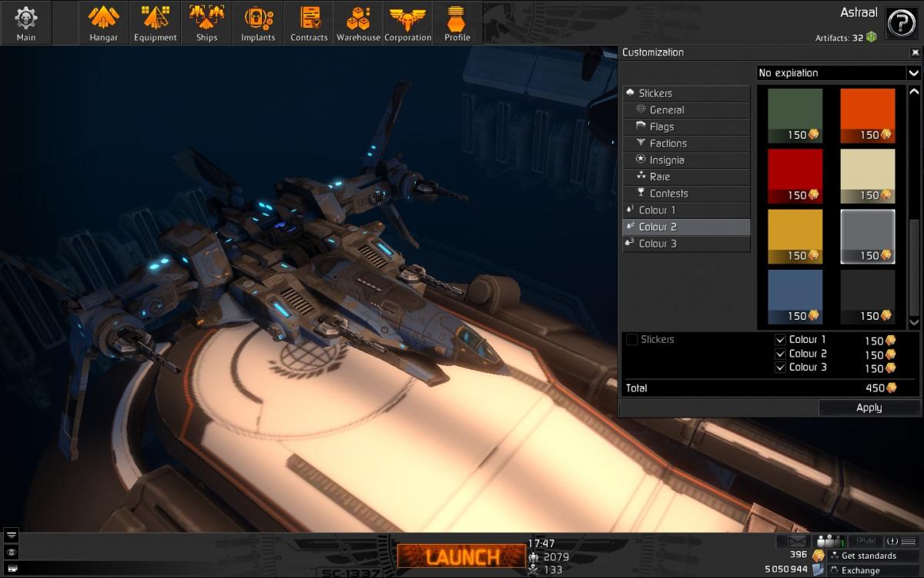Image resolution: width=924 pixels, height=578 pixels.
Task: Pick the steel blue colour swatch
Action: tap(795, 297)
